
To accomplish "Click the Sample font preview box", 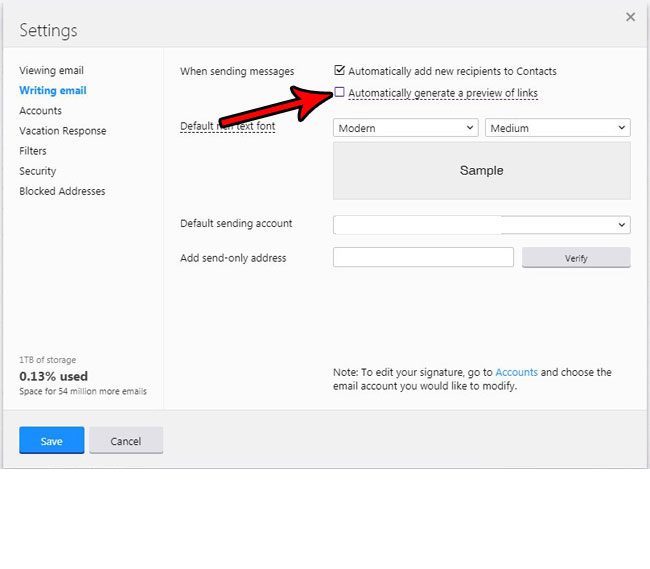I will pyautogui.click(x=481, y=171).
